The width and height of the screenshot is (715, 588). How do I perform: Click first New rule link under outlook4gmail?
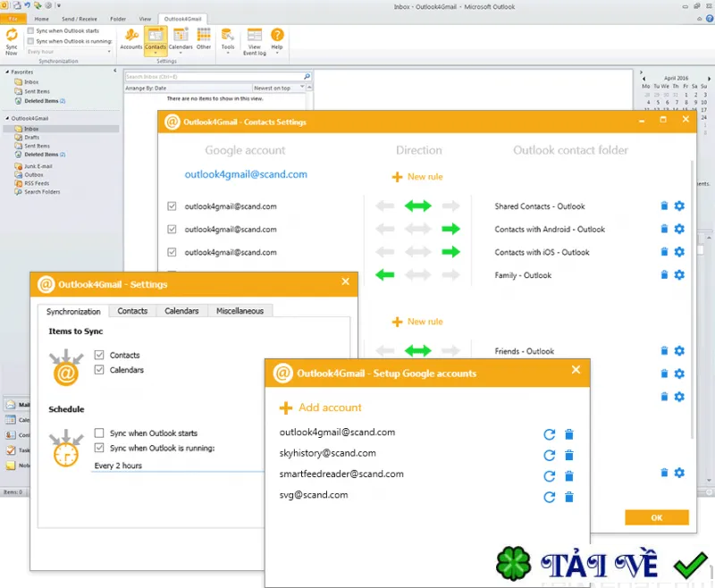[x=417, y=176]
